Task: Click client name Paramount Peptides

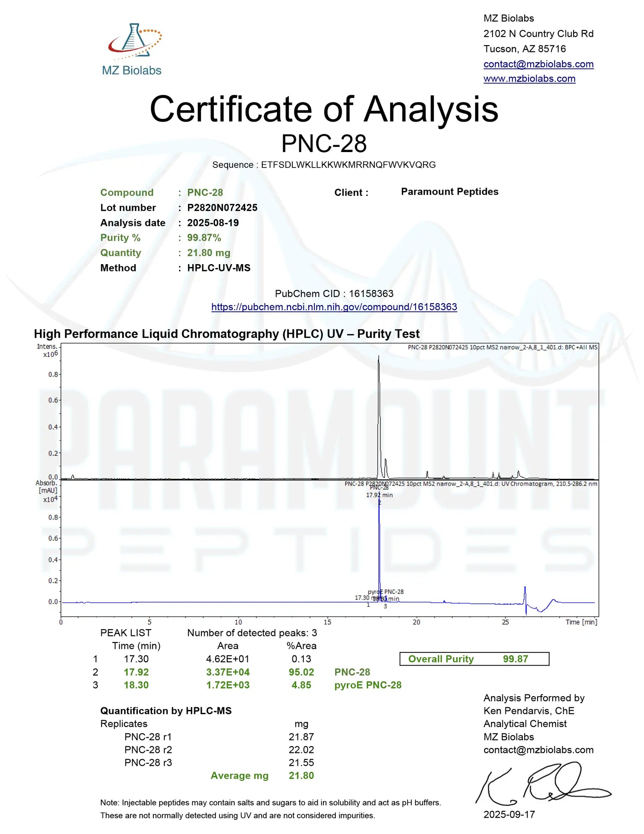Action: [450, 192]
